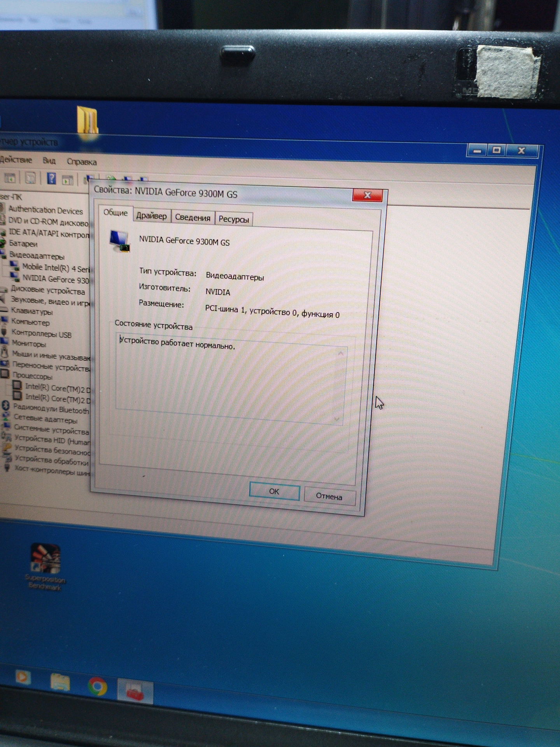
Task: Select IDE ATA/ATAPI контроллеры category
Action: coord(49,233)
